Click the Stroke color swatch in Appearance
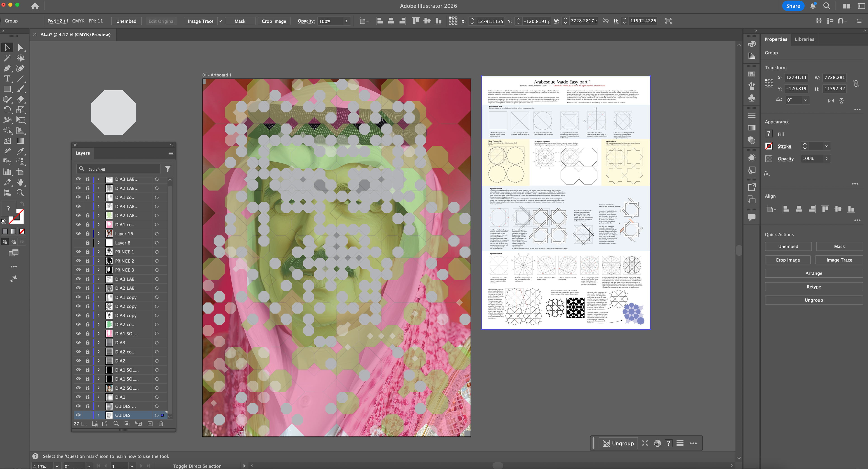Screen dimensions: 868x469 click(x=769, y=146)
